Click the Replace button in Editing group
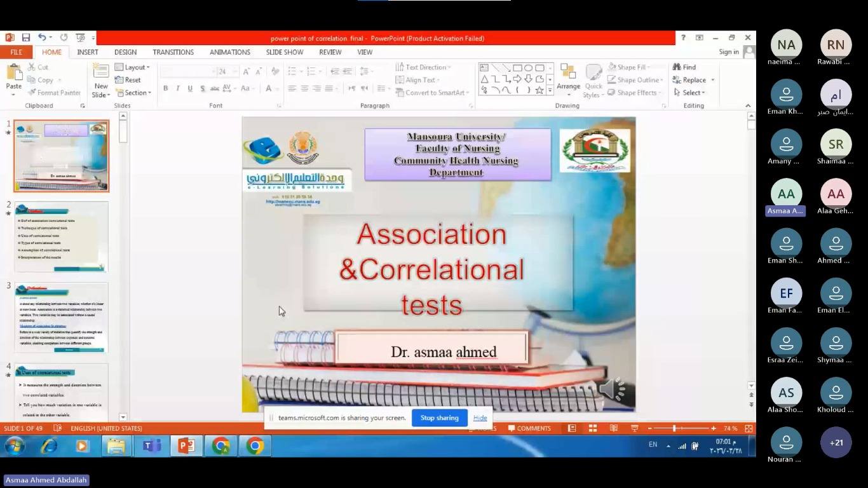This screenshot has width=868, height=488. click(x=690, y=80)
